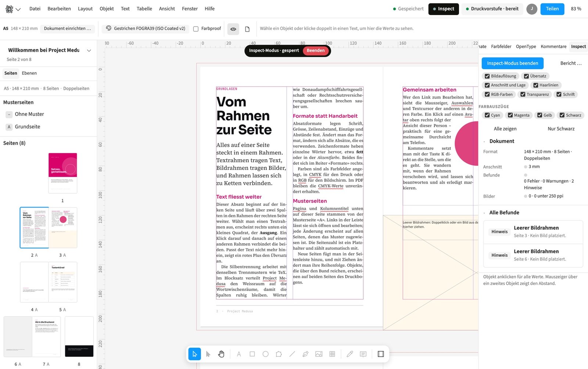Select the Ellipse tool

[x=265, y=354]
